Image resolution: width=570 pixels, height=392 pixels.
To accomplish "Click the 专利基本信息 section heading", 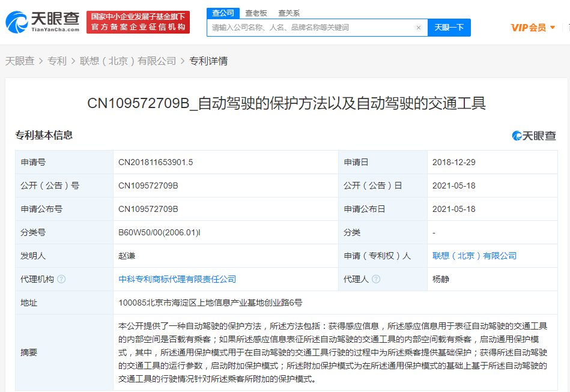I will pos(44,135).
